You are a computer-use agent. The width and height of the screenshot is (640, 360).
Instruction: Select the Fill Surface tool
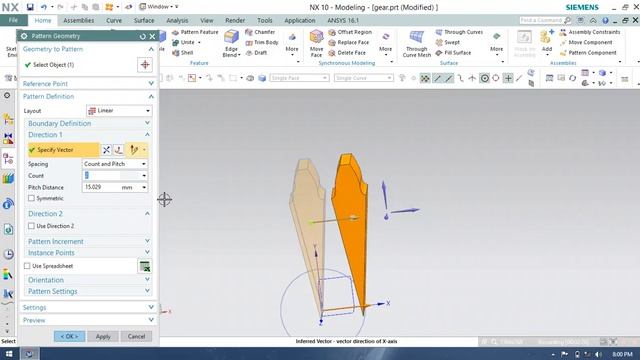point(453,53)
